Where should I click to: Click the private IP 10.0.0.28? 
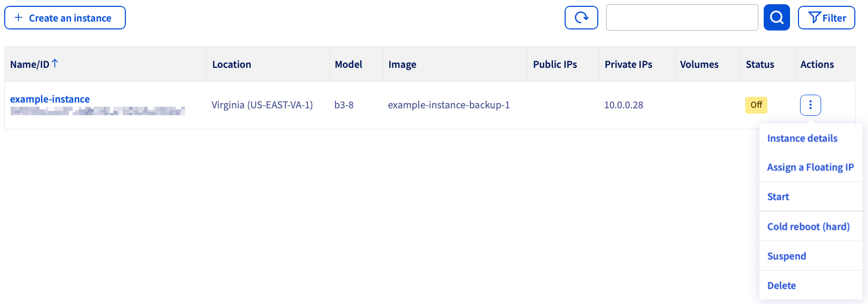624,105
